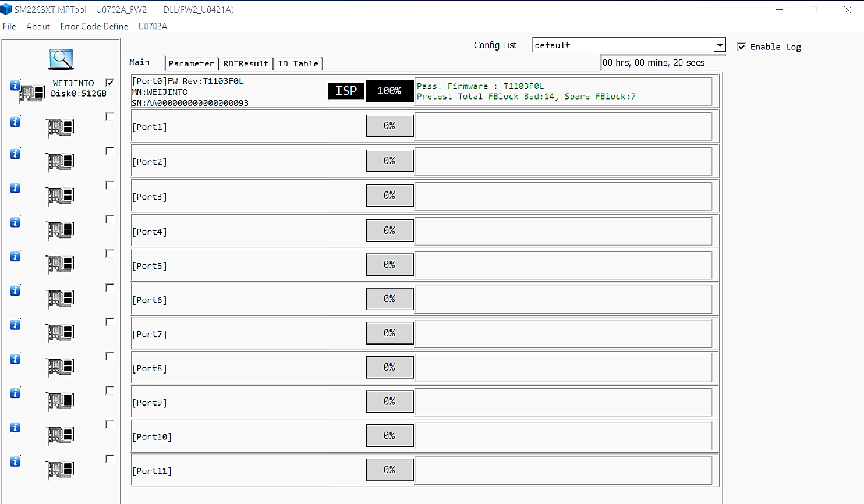The height and width of the screenshot is (504, 864).
Task: Switch to the Parameter tab
Action: tap(192, 63)
